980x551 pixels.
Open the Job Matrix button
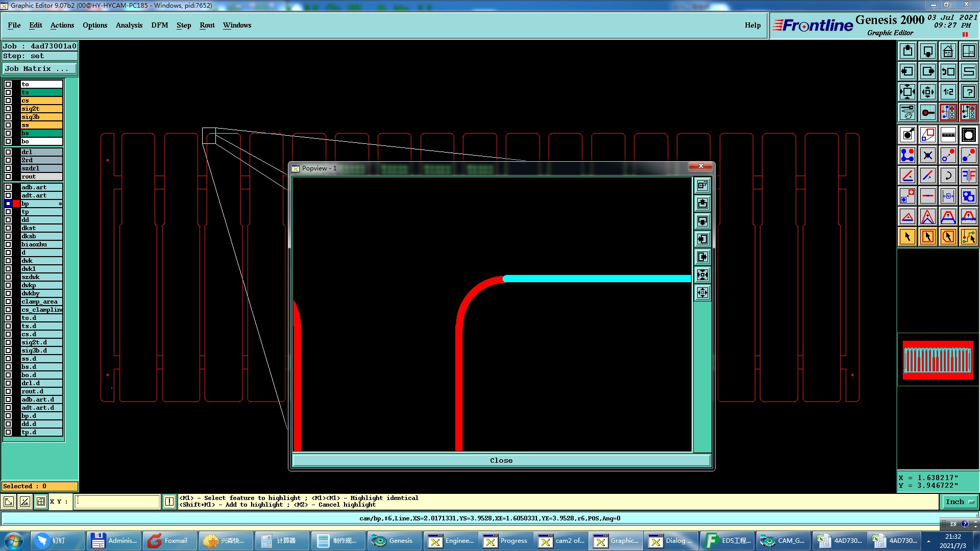[40, 68]
